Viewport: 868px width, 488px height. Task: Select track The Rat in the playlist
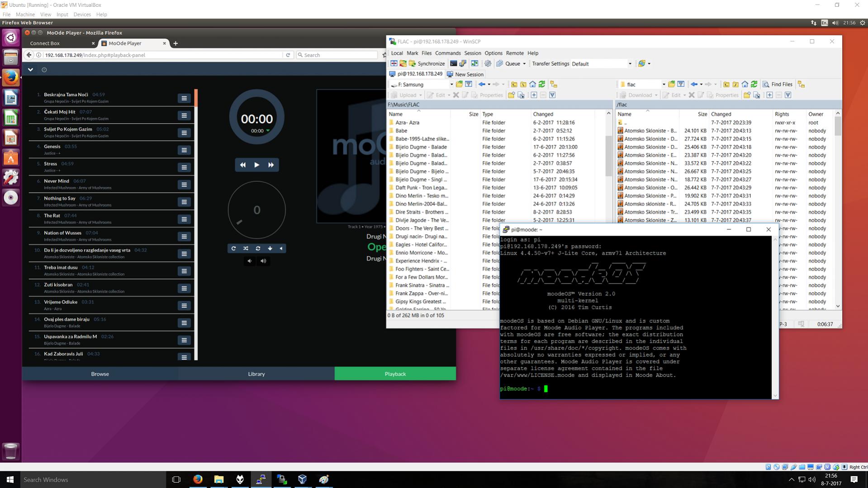(x=111, y=218)
